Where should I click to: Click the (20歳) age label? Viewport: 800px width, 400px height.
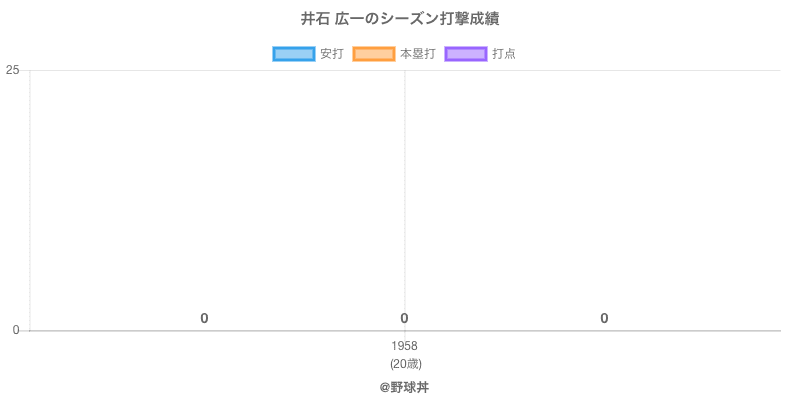click(x=405, y=363)
